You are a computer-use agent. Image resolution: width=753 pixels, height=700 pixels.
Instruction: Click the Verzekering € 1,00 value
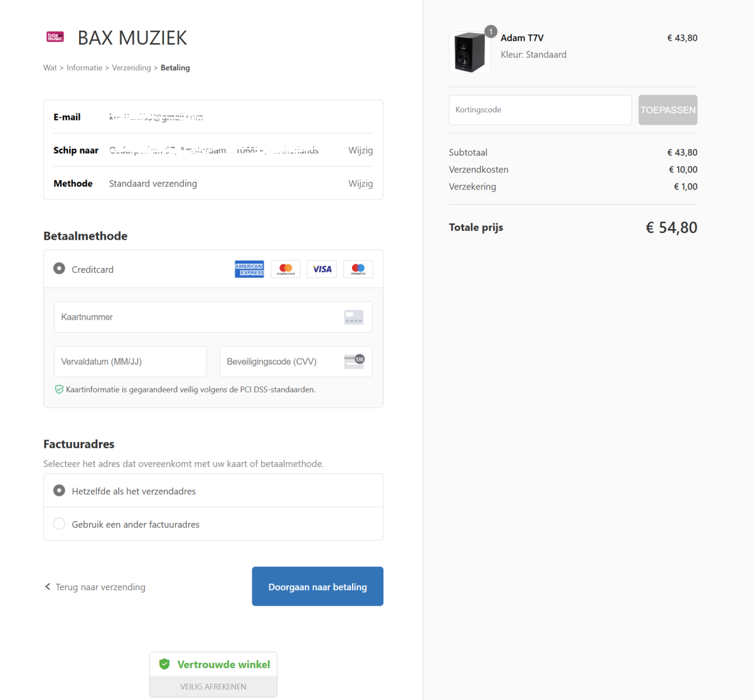pos(685,186)
